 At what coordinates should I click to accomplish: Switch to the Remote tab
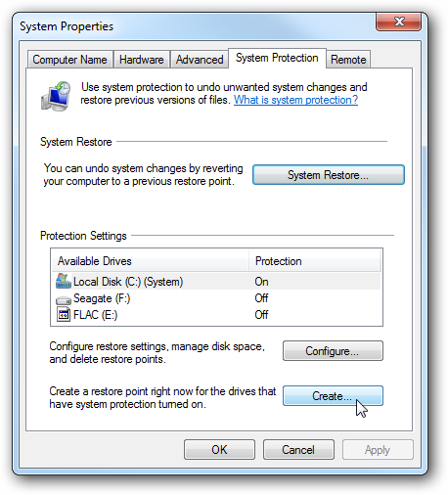pos(348,60)
